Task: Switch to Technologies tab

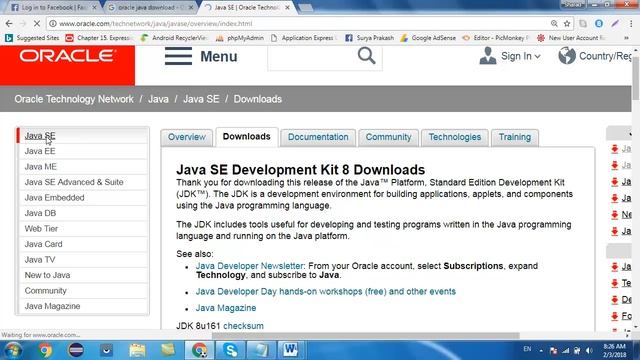Action: pyautogui.click(x=455, y=137)
